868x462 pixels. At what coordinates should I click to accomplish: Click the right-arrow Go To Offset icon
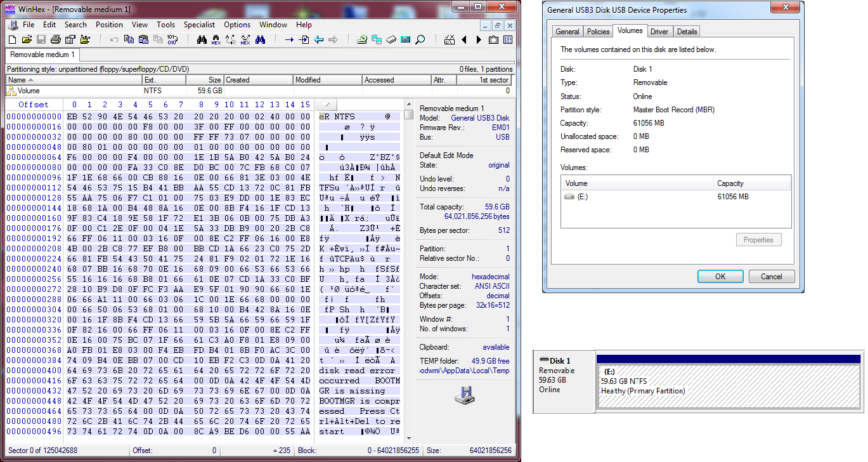coord(289,39)
